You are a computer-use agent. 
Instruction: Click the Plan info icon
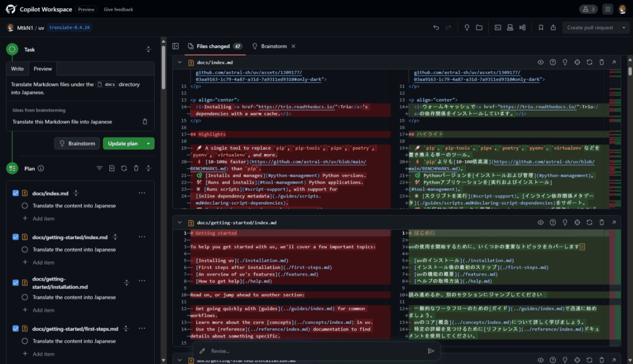(41, 168)
